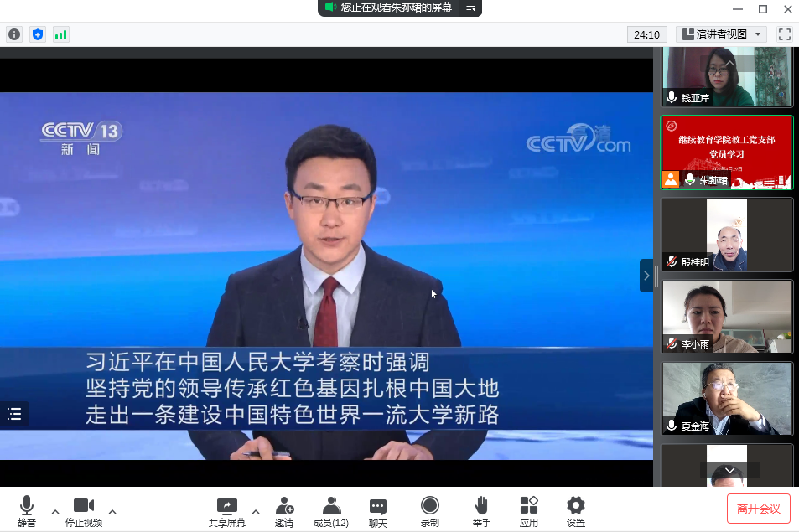Mute microphone with 静音 button
Viewport: 799px width, 532px height.
click(27, 511)
